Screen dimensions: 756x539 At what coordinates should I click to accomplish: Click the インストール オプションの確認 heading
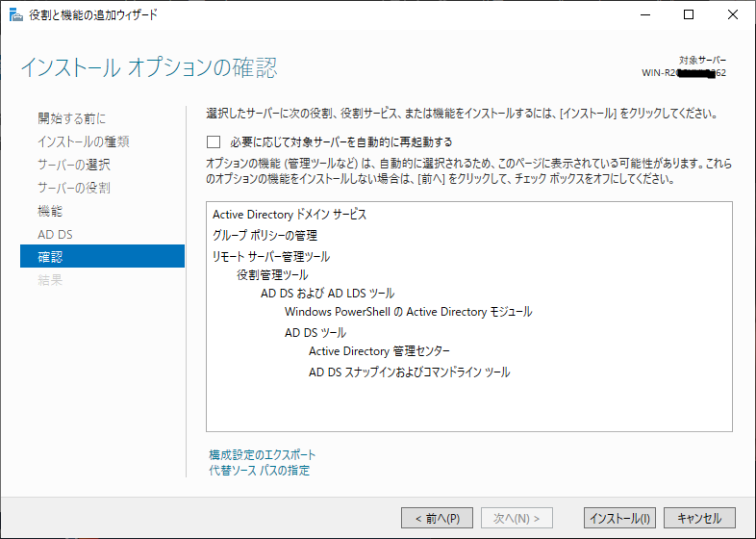[x=149, y=67]
